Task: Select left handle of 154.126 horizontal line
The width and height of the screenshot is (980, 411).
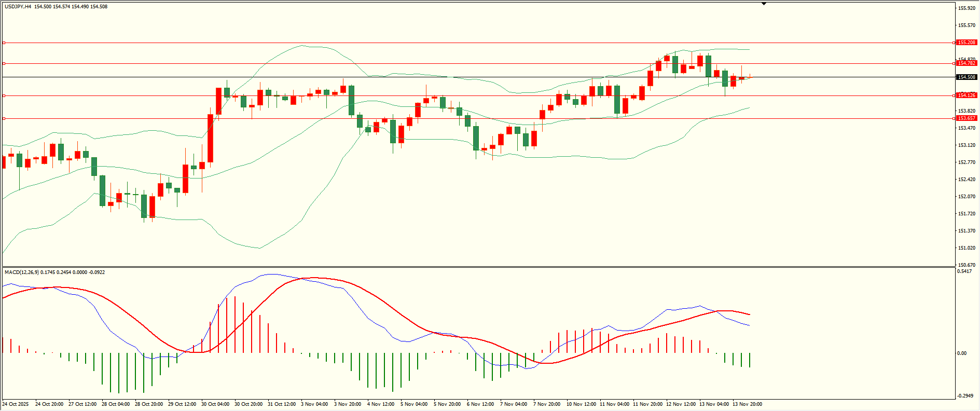Action: pos(4,95)
